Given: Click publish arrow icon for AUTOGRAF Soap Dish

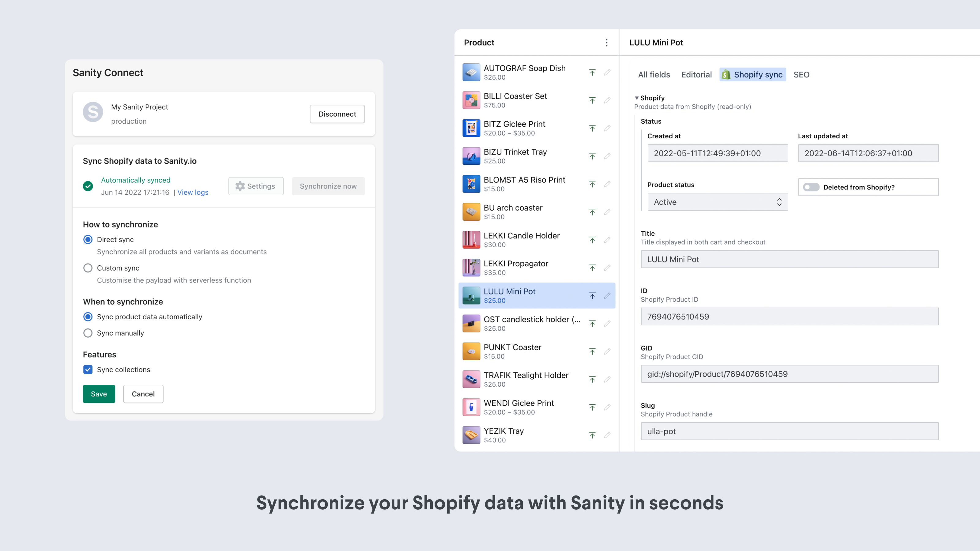Looking at the screenshot, I should (x=592, y=72).
